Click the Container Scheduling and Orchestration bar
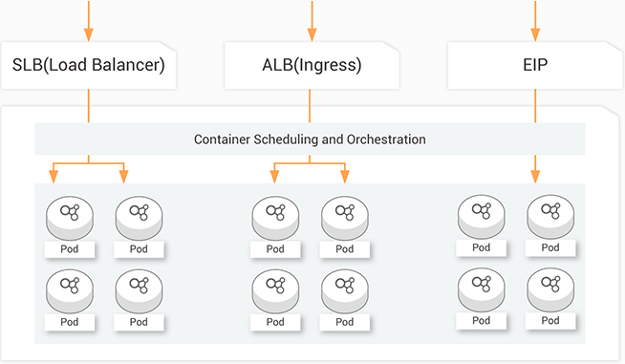 click(x=310, y=139)
